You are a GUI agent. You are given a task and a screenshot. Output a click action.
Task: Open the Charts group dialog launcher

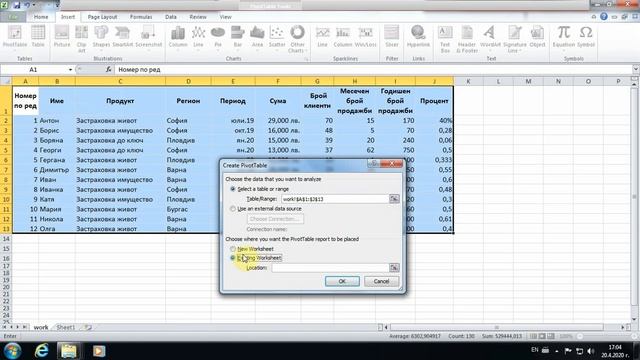[x=307, y=59]
